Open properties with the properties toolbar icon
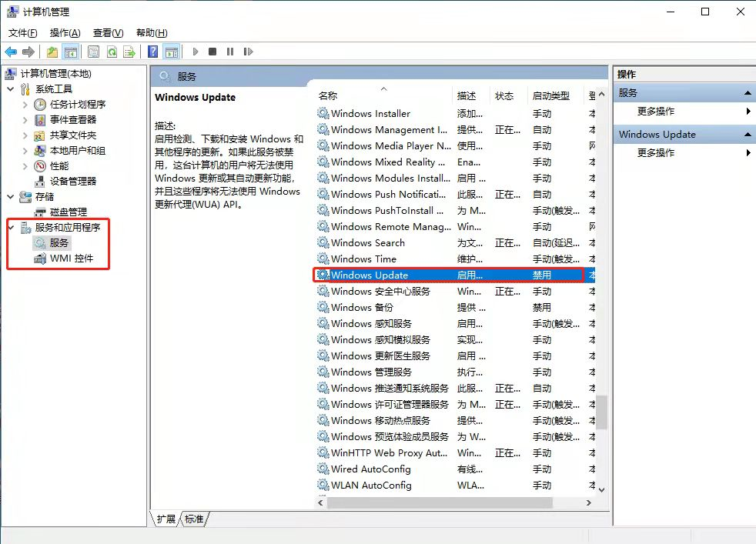This screenshot has height=544, width=756. click(94, 52)
